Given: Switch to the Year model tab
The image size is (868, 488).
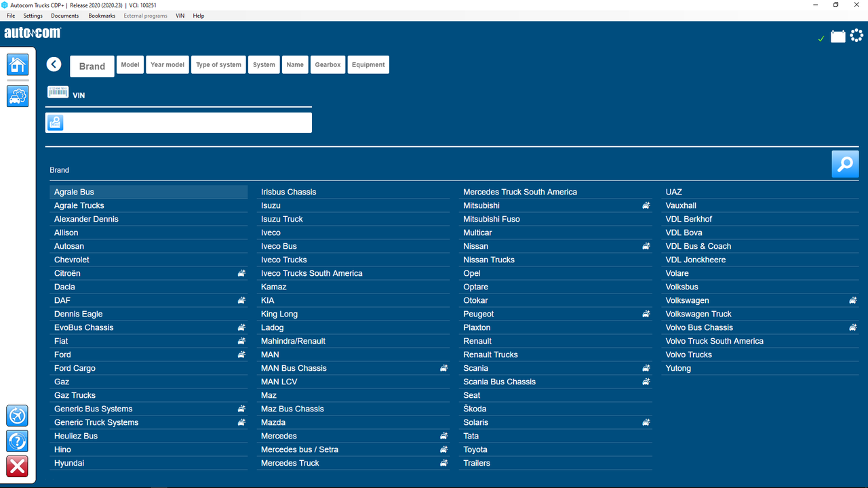Looking at the screenshot, I should point(167,65).
